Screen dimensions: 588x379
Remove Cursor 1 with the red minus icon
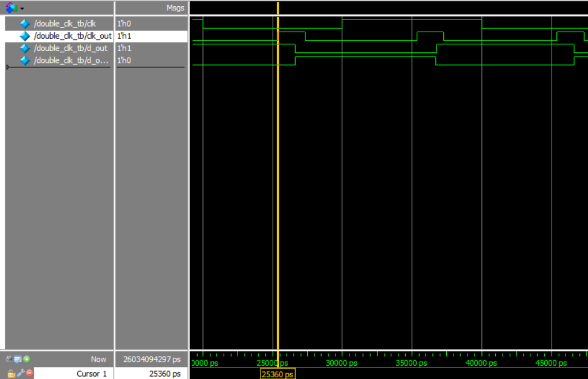click(x=29, y=373)
